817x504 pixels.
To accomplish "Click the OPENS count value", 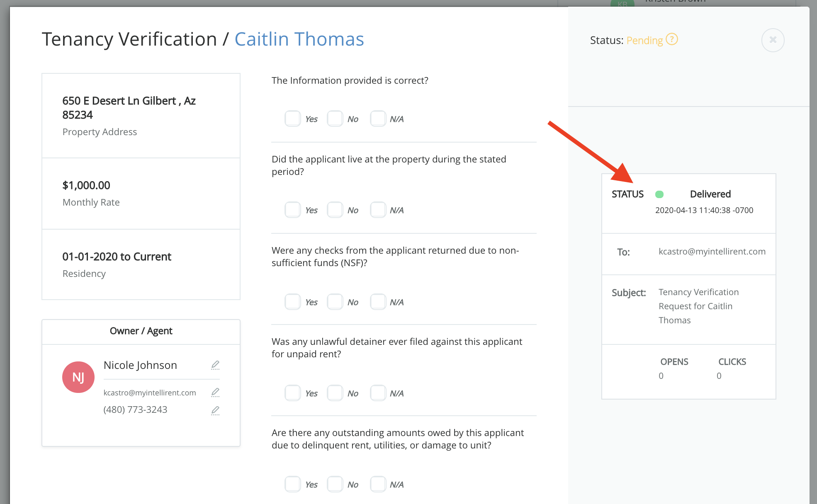I will click(x=661, y=376).
